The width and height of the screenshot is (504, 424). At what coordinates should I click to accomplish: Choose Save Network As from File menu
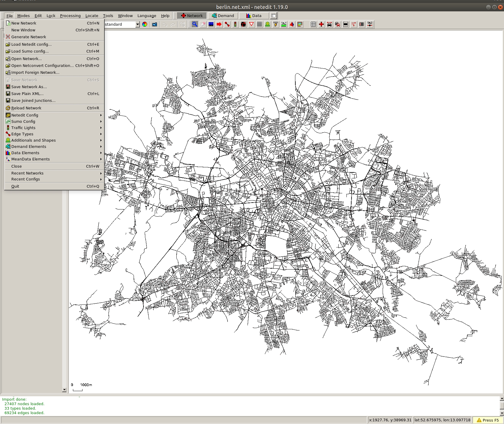[29, 87]
